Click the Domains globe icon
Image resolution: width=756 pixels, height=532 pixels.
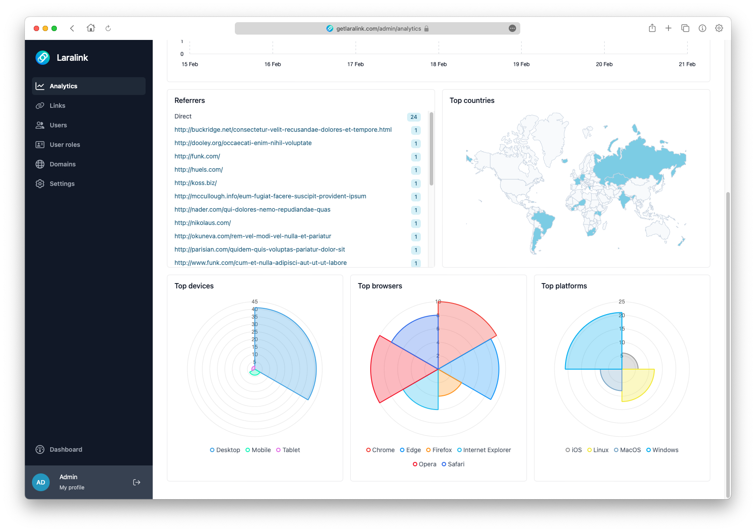coord(40,164)
